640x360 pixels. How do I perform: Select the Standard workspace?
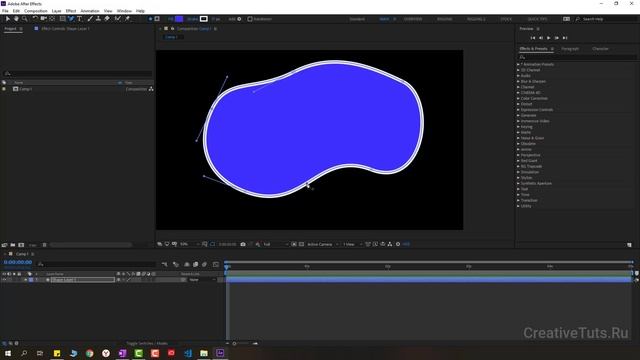tap(357, 19)
